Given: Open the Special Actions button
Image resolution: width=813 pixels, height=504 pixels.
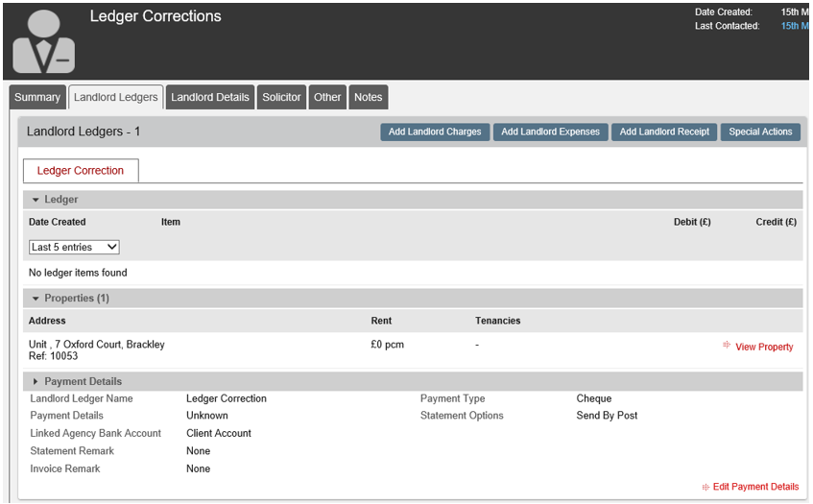Looking at the screenshot, I should pos(760,132).
